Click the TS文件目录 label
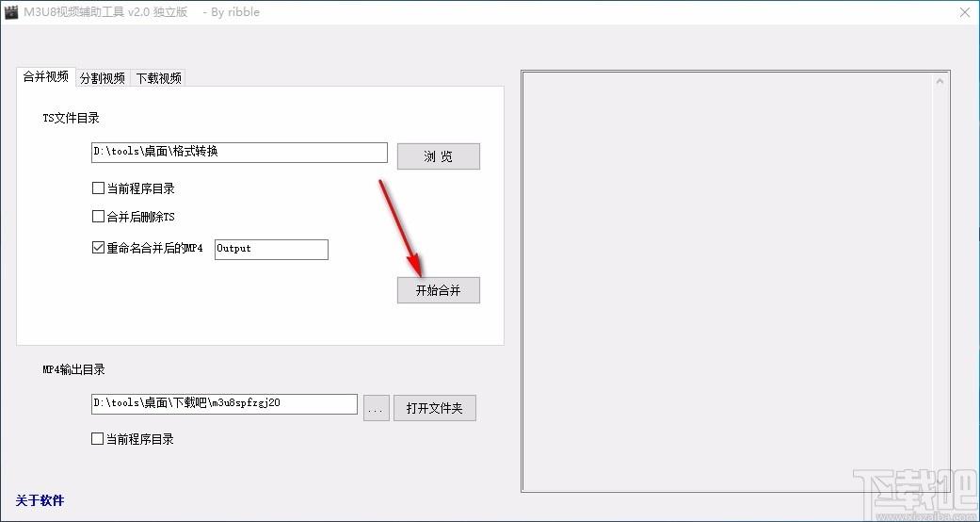980x522 pixels. coord(72,119)
